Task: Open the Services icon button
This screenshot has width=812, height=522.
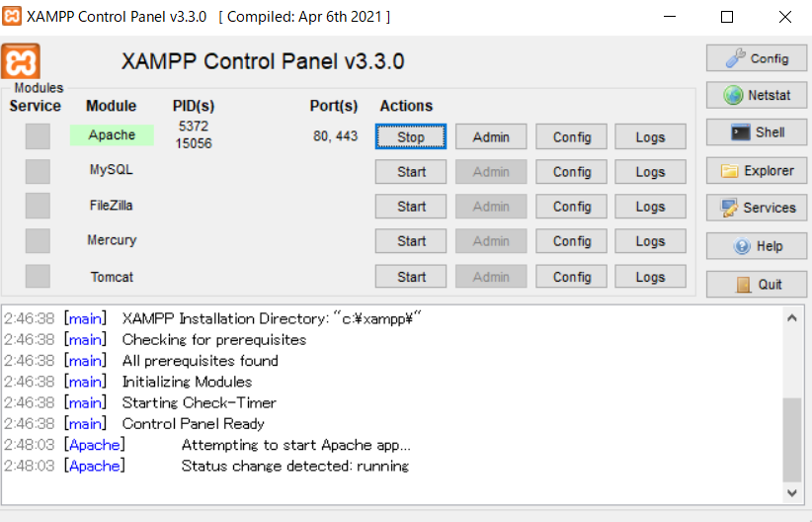Action: (757, 208)
